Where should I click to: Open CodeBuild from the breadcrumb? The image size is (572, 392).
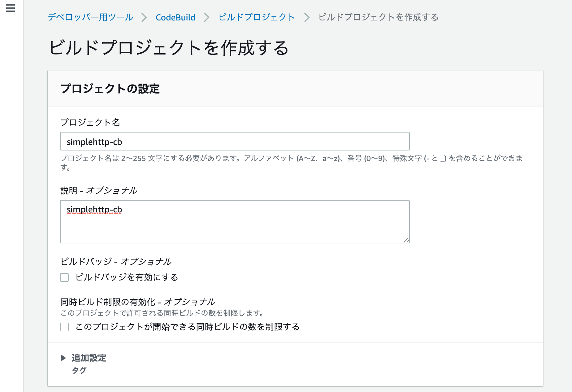coord(175,18)
